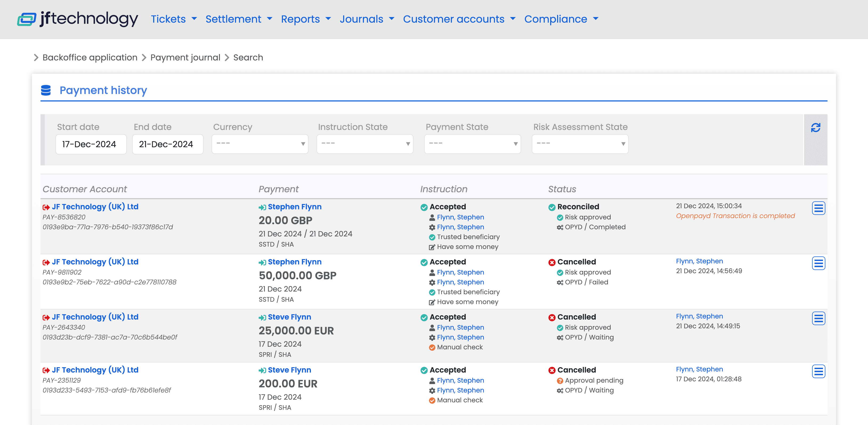Screen dimensions: 868x425
Task: Click the Customer Account column header
Action: click(x=84, y=189)
